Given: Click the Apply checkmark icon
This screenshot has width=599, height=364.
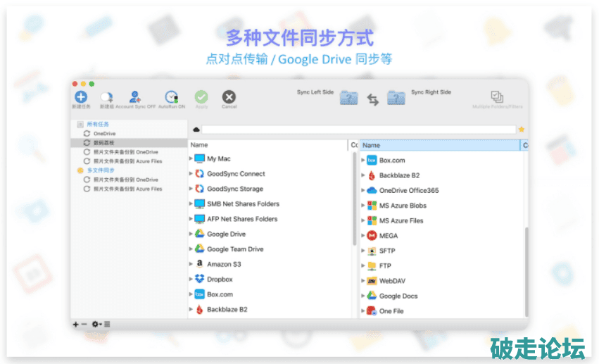Looking at the screenshot, I should (x=201, y=97).
